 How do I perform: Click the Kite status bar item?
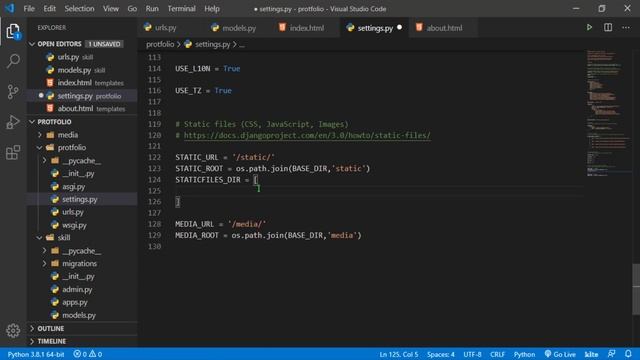tap(591, 354)
